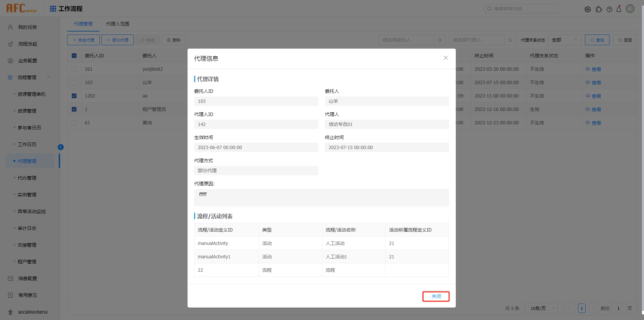
Task: Open the AI assistant icon in the header
Action: [x=588, y=9]
